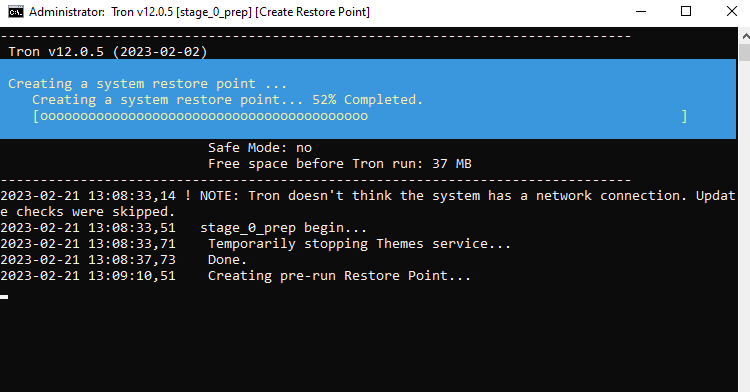Close the Tron Administrator window
The height and width of the screenshot is (392, 750).
(x=731, y=12)
